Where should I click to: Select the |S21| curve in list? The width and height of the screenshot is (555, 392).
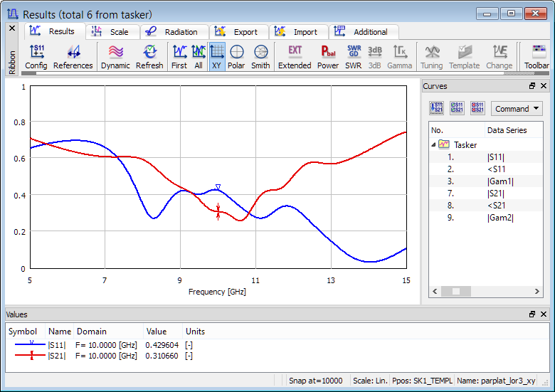[x=496, y=194]
